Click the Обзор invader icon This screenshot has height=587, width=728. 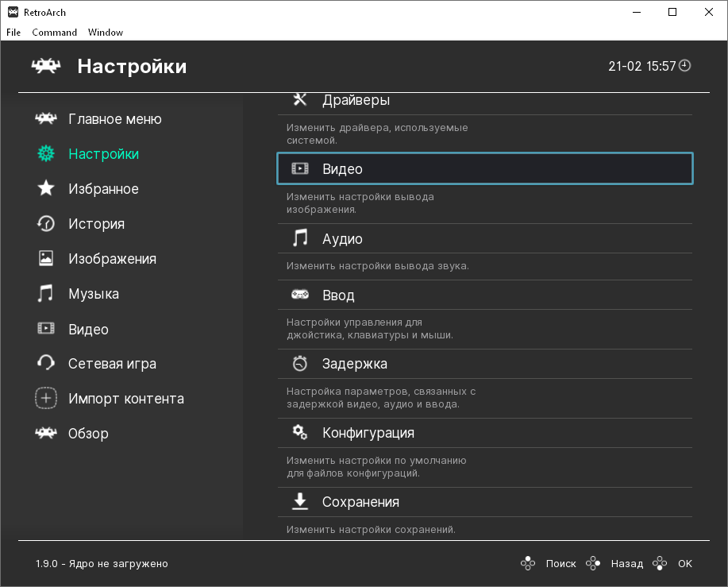(x=46, y=433)
